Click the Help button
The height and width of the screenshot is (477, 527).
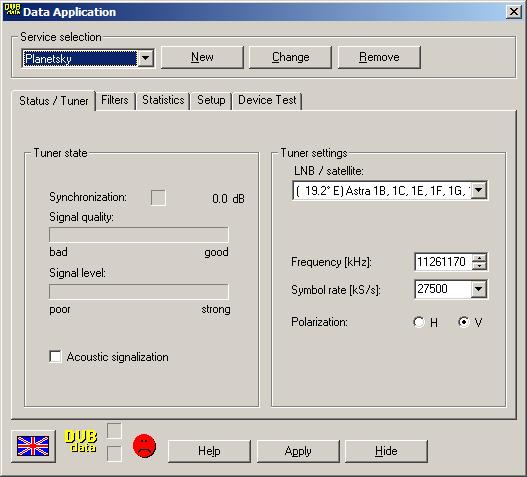point(209,451)
